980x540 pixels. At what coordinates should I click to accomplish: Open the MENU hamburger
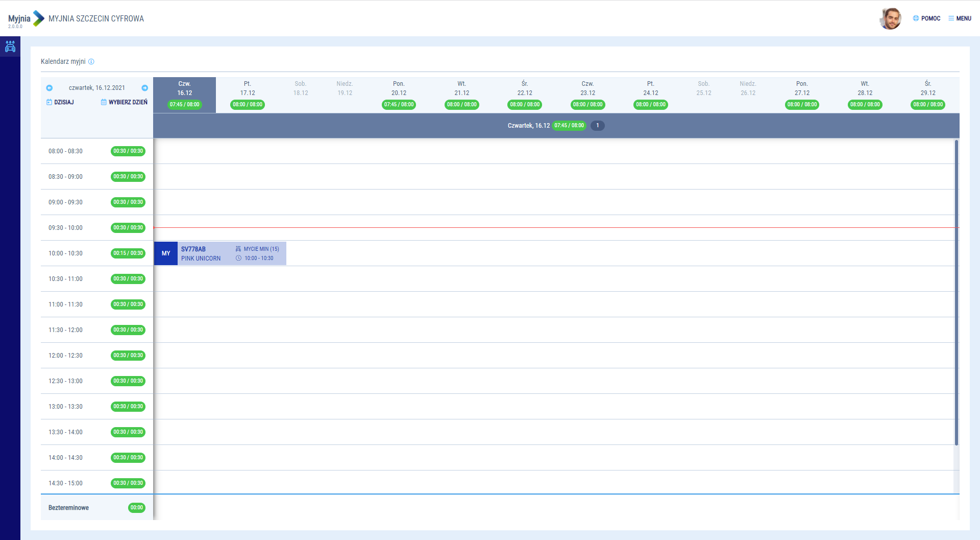click(x=960, y=18)
